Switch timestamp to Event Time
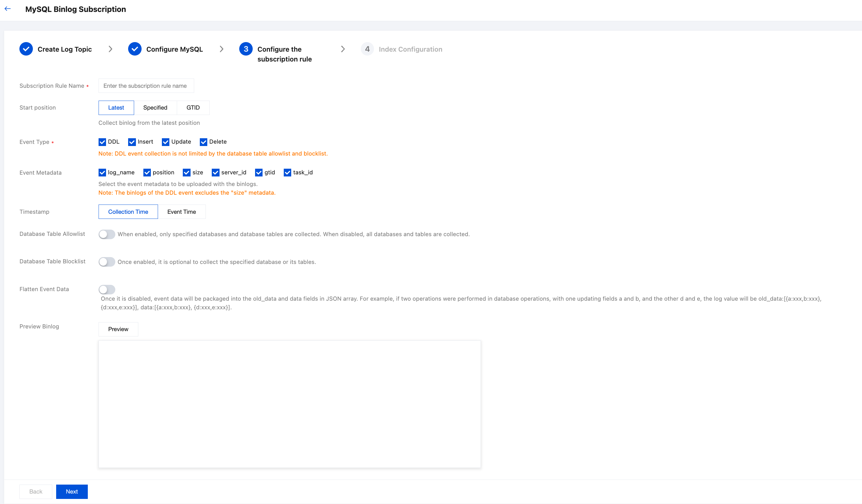The width and height of the screenshot is (862, 504). click(181, 212)
